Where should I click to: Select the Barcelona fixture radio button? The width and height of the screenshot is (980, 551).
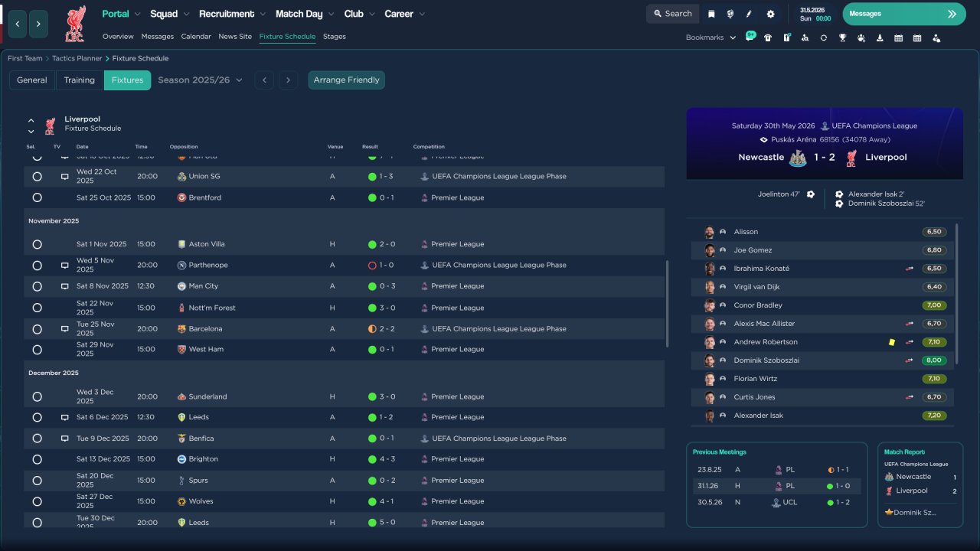pos(37,329)
